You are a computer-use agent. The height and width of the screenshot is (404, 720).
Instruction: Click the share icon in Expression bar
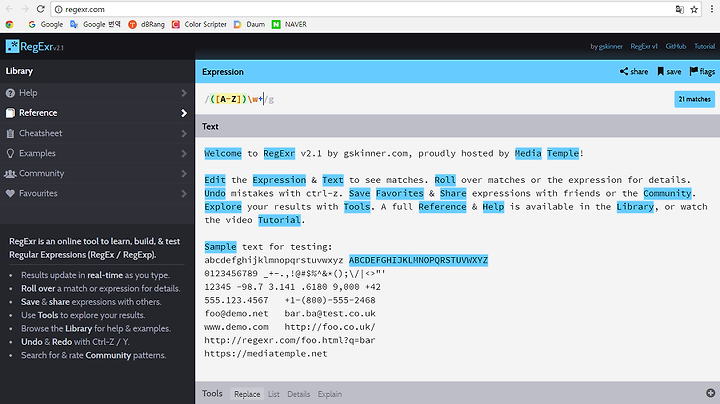(624, 71)
